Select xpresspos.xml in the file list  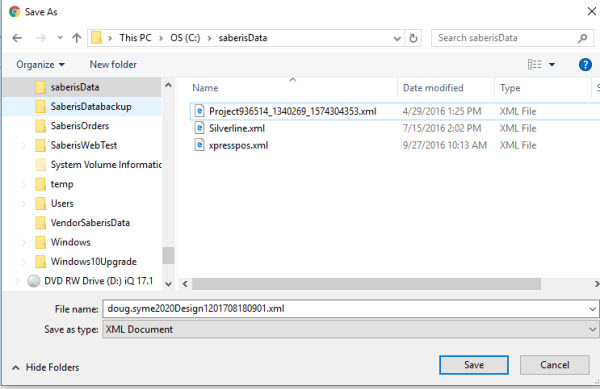(x=238, y=145)
